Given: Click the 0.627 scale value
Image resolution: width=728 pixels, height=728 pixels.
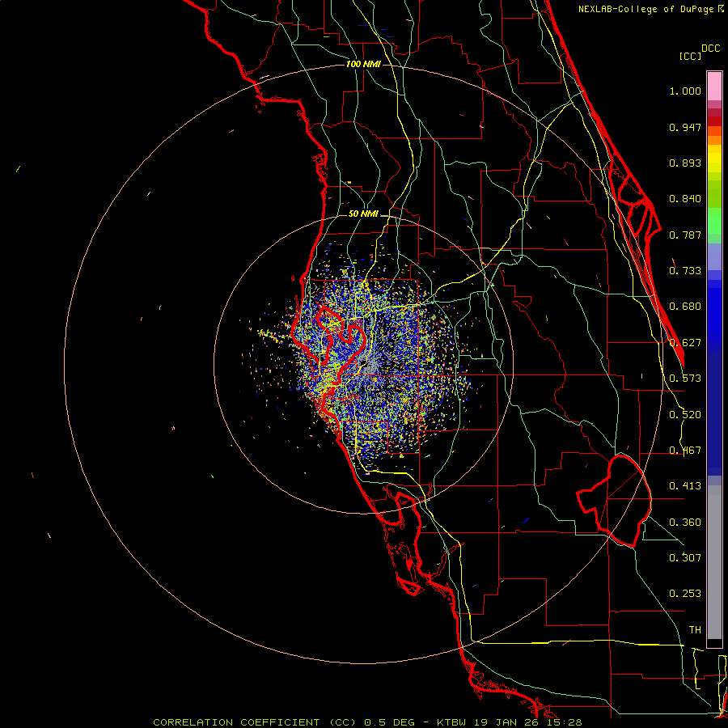Looking at the screenshot, I should 685,343.
